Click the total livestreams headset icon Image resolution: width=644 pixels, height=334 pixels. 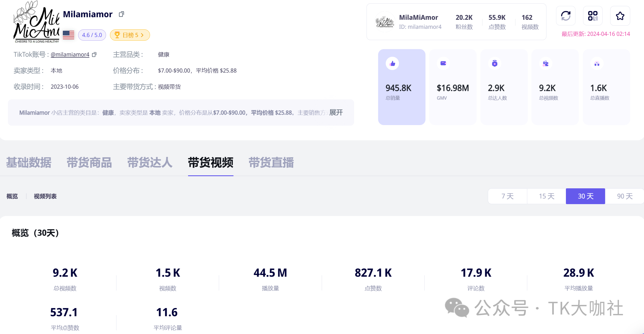click(x=597, y=64)
